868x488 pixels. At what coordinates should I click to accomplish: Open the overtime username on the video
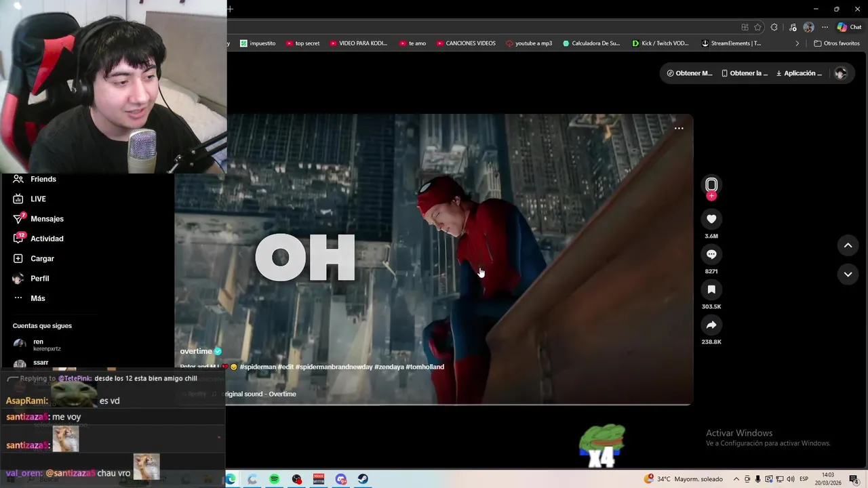point(196,351)
